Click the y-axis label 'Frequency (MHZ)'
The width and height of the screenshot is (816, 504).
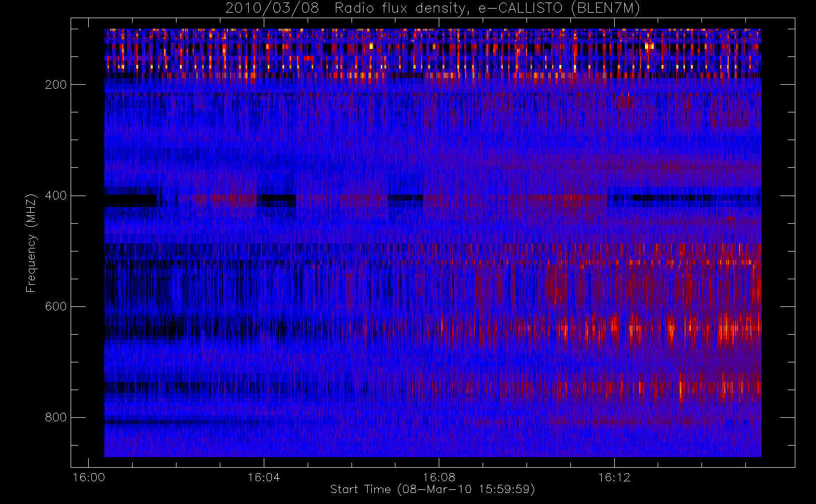click(31, 243)
